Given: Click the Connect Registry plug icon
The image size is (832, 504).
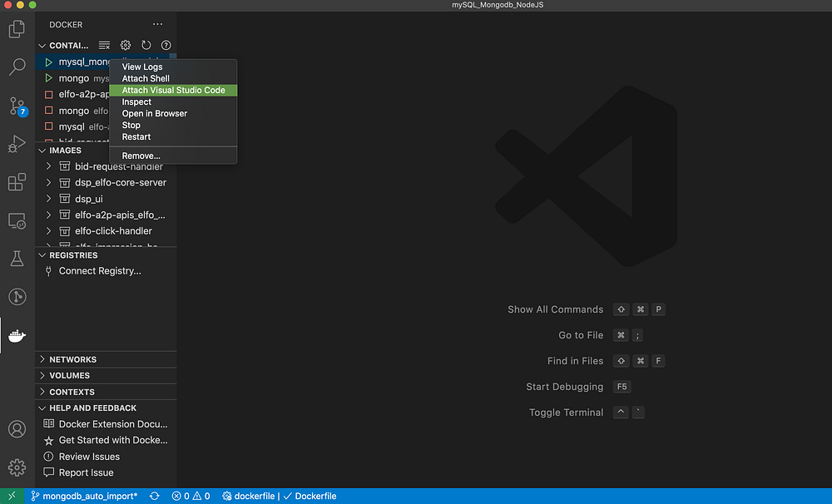Looking at the screenshot, I should tap(48, 271).
